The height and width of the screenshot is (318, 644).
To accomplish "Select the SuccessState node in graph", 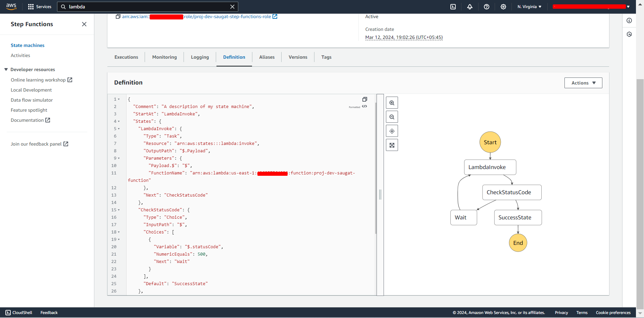I will [518, 217].
